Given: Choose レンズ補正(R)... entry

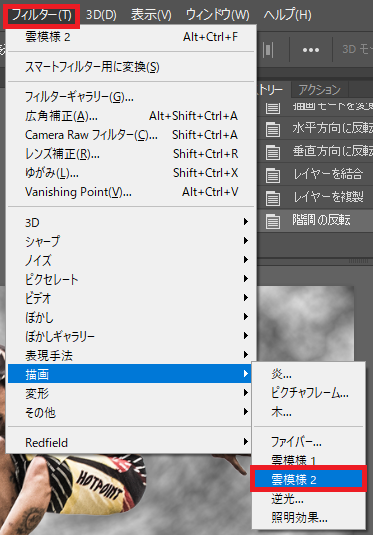Looking at the screenshot, I should [x=131, y=154].
